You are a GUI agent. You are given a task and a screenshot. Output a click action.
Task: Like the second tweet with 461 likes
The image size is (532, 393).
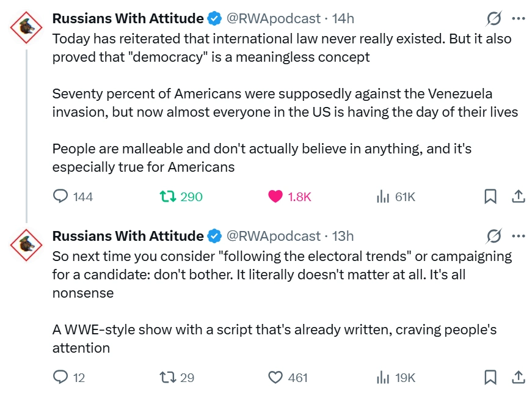pos(276,377)
